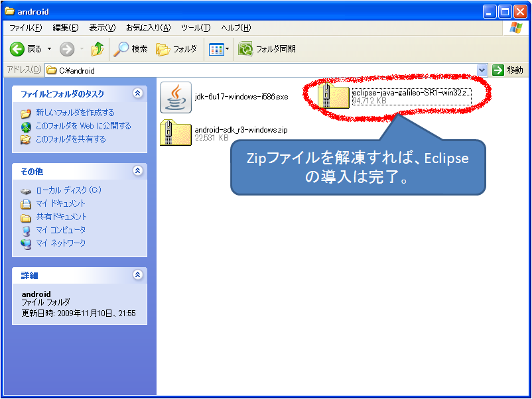
Task: Click the Local Disk (C:) drive icon
Action: click(26, 191)
